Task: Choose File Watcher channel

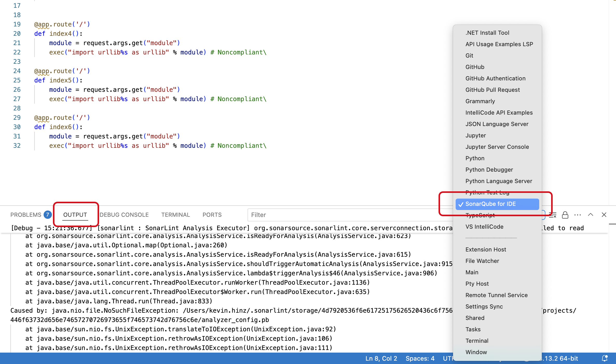Action: click(497, 261)
